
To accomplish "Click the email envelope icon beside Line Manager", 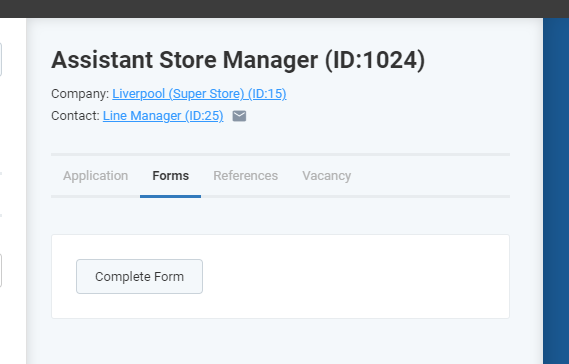I will [239, 116].
